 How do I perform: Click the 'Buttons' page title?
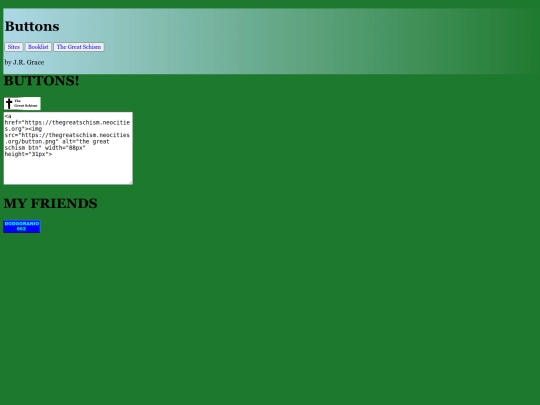tap(32, 27)
